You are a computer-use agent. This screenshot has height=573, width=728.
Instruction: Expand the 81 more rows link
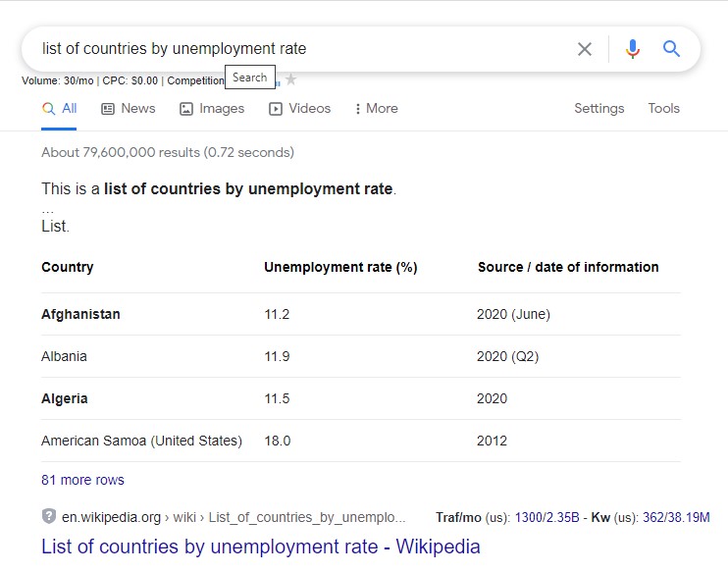(x=82, y=480)
